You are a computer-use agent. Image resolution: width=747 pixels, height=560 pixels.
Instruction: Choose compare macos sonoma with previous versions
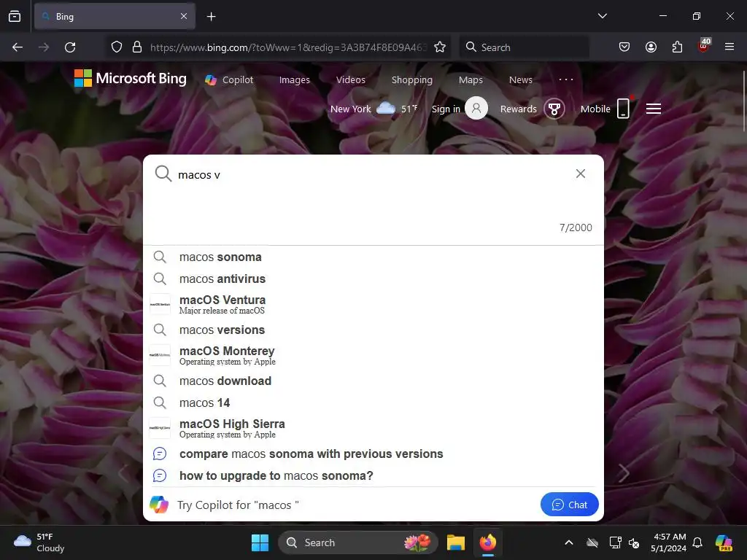click(373, 454)
